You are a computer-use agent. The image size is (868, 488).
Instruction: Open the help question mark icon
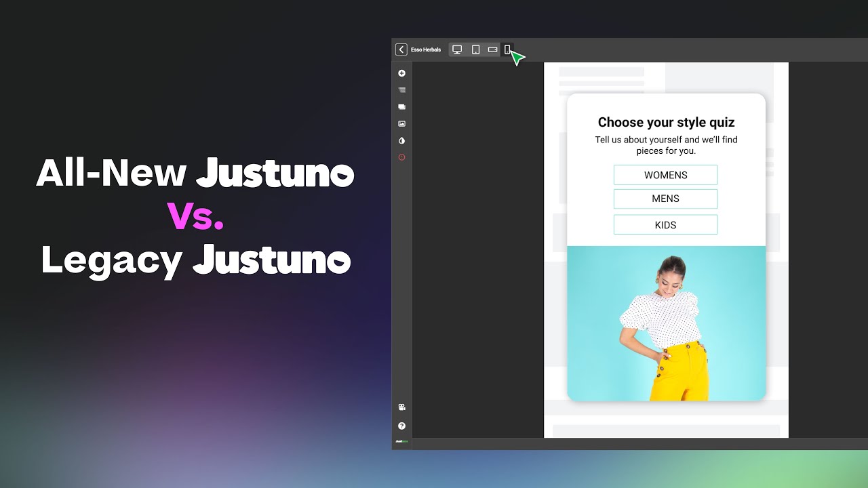402,426
